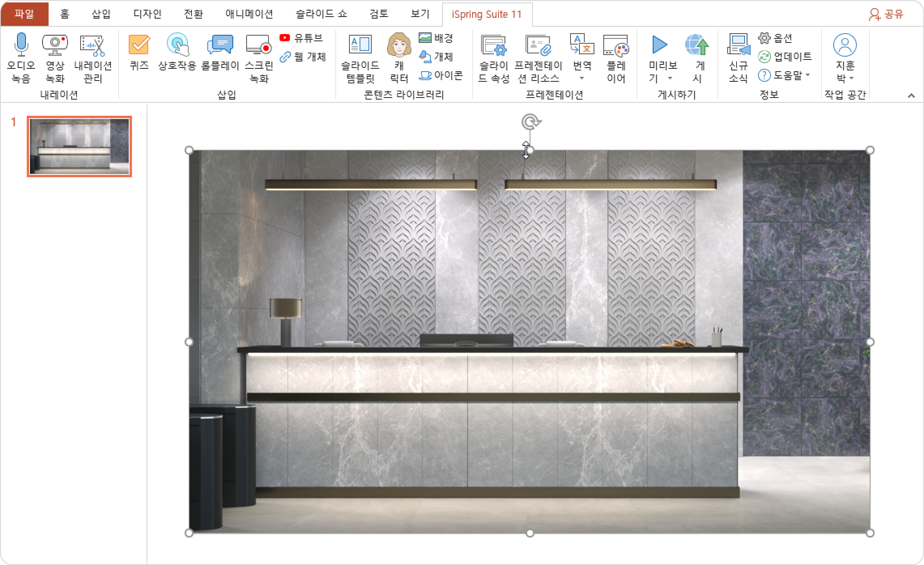
Task: Click the 게시 publish icon
Action: click(x=697, y=45)
